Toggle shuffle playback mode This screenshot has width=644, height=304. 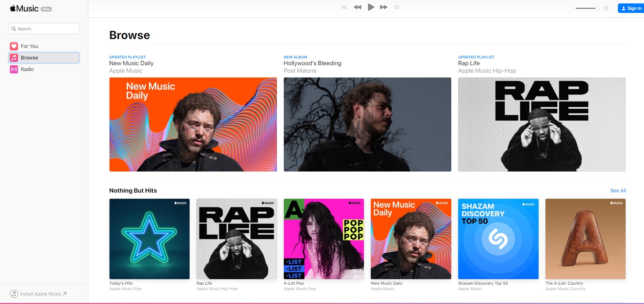tap(344, 7)
